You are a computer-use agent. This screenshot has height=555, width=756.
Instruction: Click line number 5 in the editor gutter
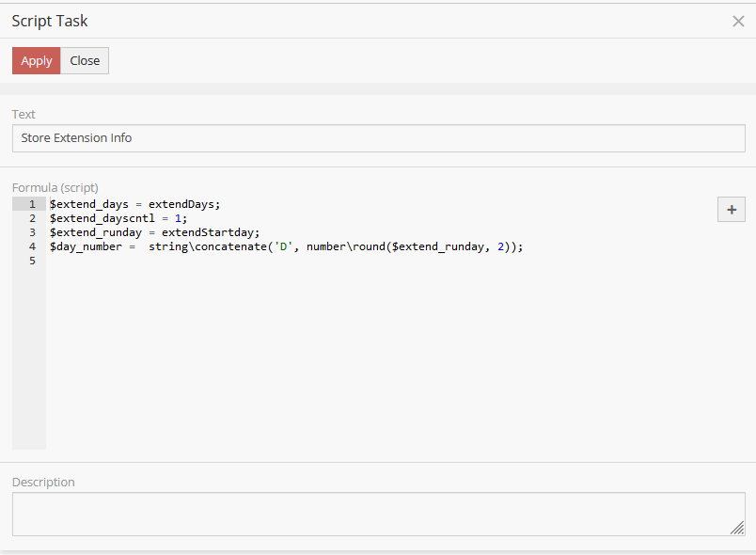tap(32, 261)
